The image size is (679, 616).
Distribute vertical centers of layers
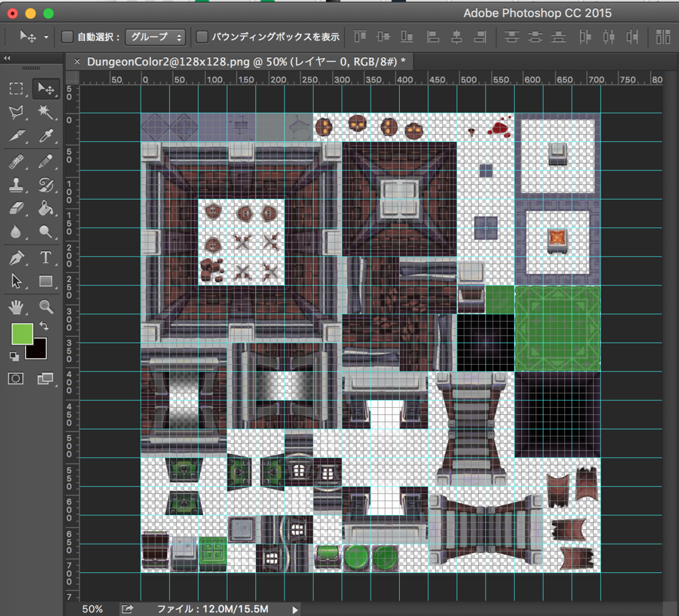coord(535,36)
